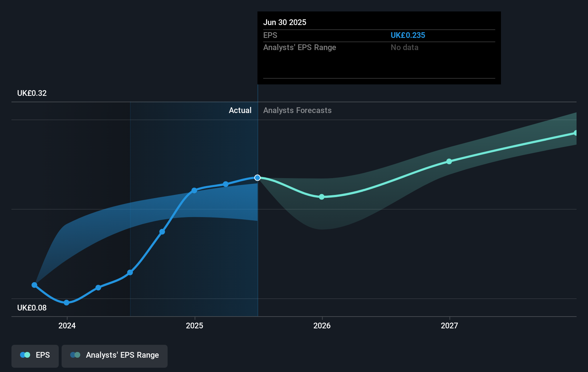This screenshot has width=588, height=372.
Task: Switch to the Actual section
Action: coord(240,110)
